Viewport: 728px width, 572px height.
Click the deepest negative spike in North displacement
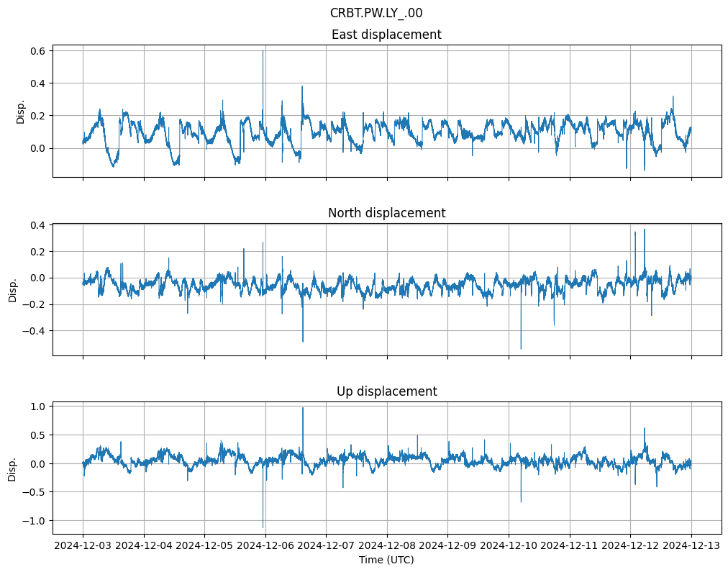click(521, 349)
